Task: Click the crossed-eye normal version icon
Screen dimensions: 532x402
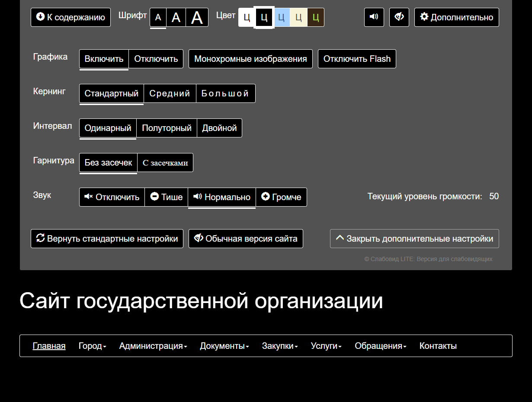Action: [399, 17]
